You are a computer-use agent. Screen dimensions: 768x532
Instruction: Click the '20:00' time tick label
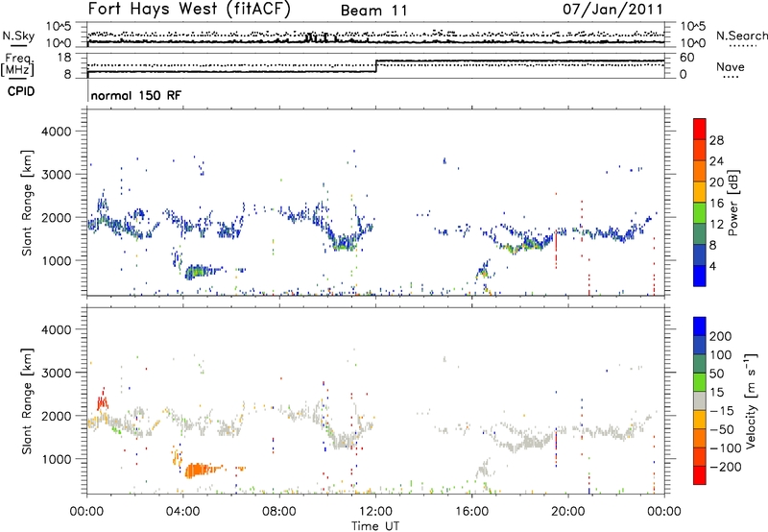[567, 512]
